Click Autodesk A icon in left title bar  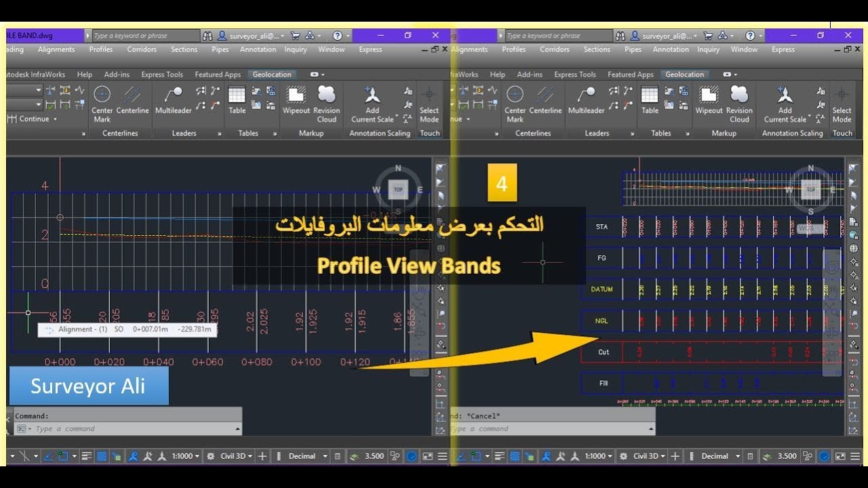(x=310, y=35)
